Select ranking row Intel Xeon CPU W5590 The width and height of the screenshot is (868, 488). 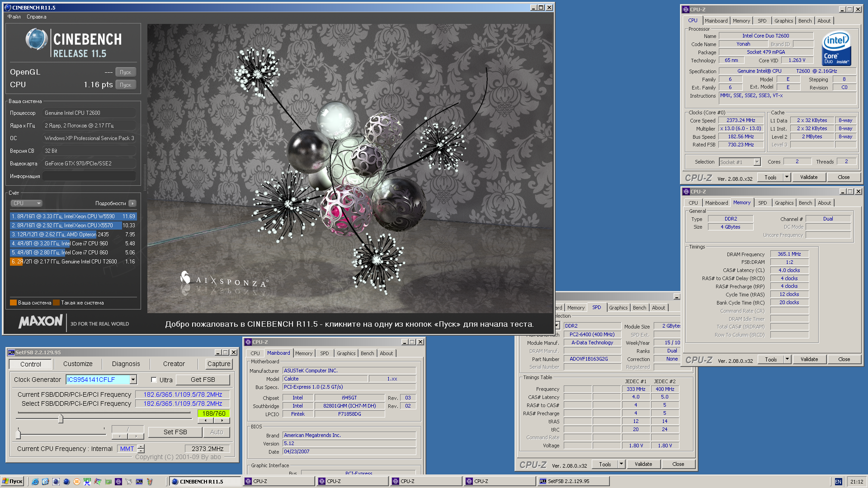[73, 216]
